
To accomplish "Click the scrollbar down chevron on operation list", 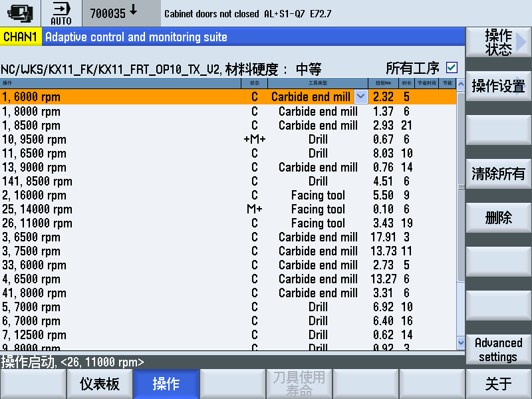I will pyautogui.click(x=460, y=343).
